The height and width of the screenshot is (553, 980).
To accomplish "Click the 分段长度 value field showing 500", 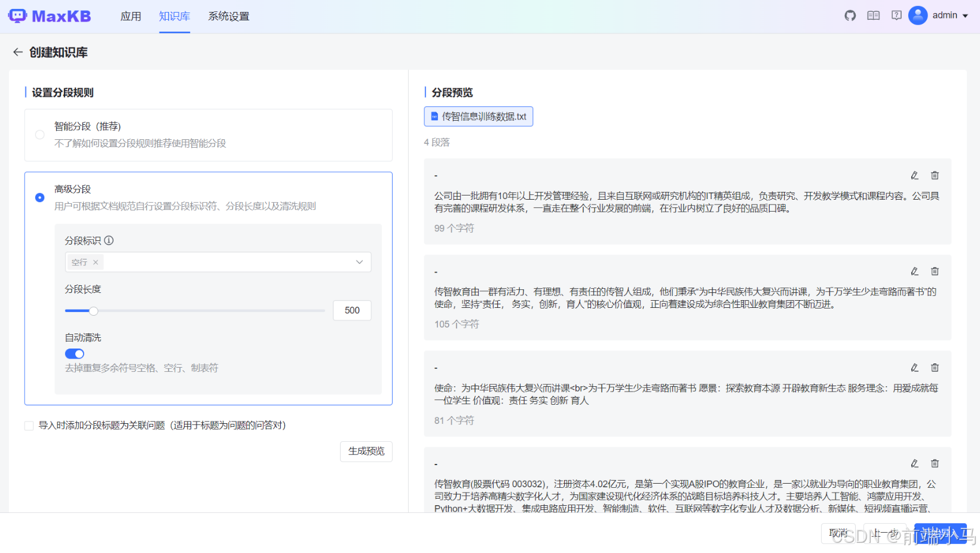I will [353, 310].
